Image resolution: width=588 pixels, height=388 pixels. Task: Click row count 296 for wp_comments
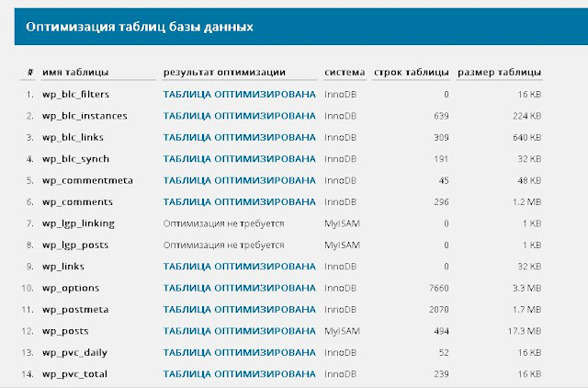[441, 202]
